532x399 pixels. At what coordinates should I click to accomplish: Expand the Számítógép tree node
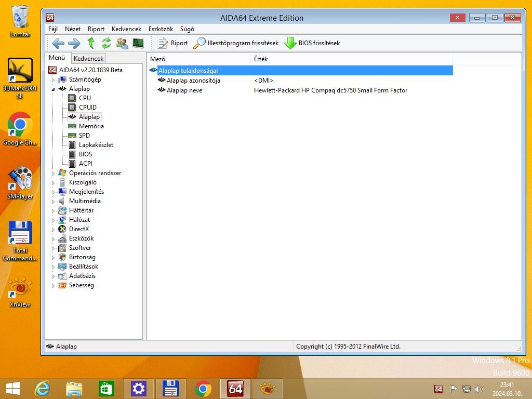click(x=53, y=80)
